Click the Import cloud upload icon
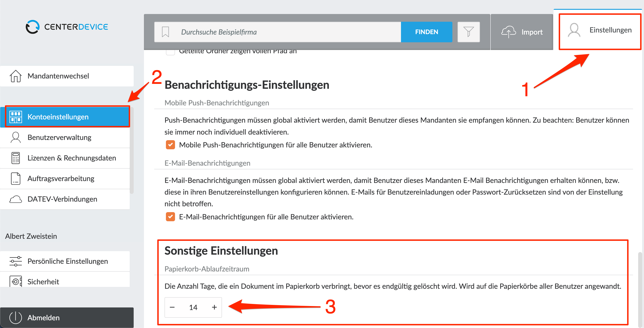 (x=508, y=32)
